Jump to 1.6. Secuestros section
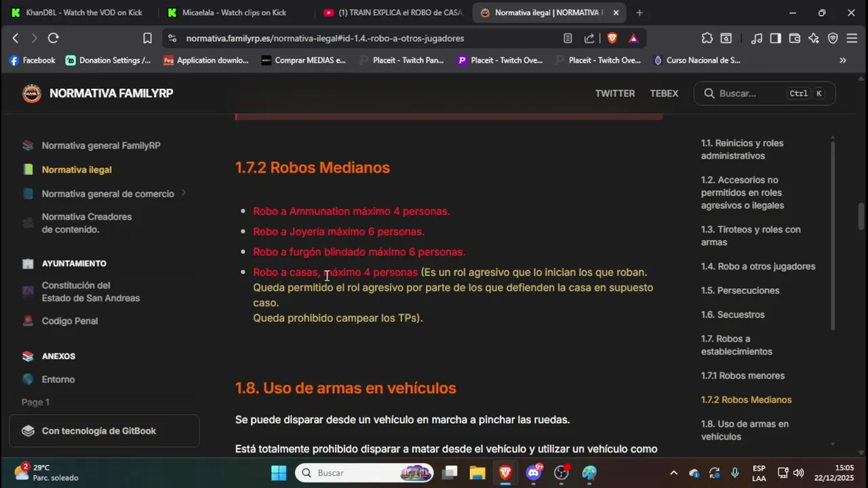The height and width of the screenshot is (488, 868). click(x=732, y=314)
